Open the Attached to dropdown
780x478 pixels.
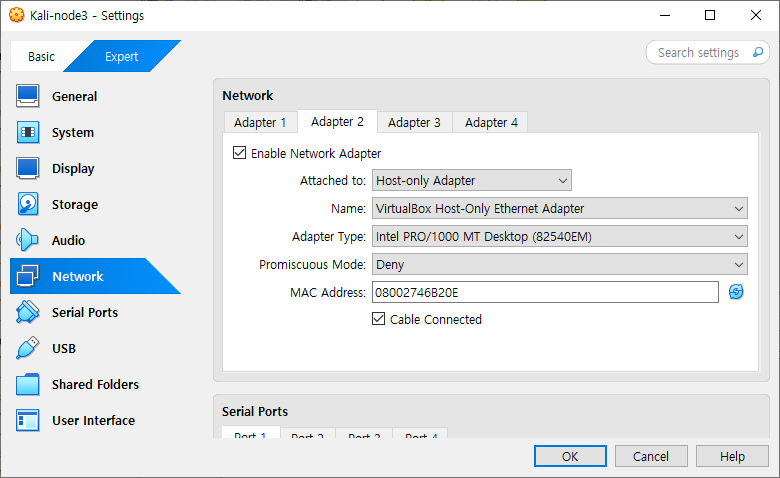[472, 180]
